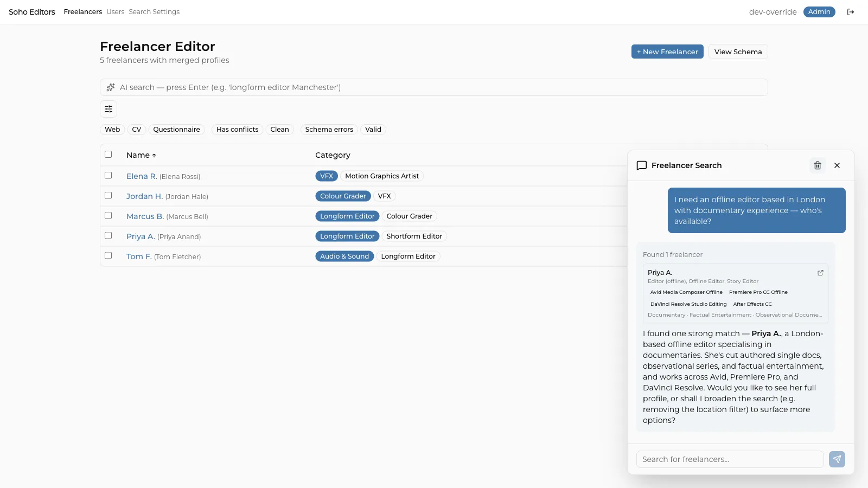Click the logout icon in top bar
This screenshot has height=488, width=868.
pos(851,12)
